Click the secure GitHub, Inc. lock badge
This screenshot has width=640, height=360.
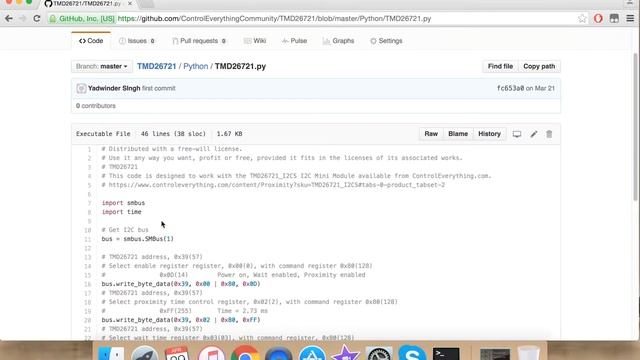point(82,19)
